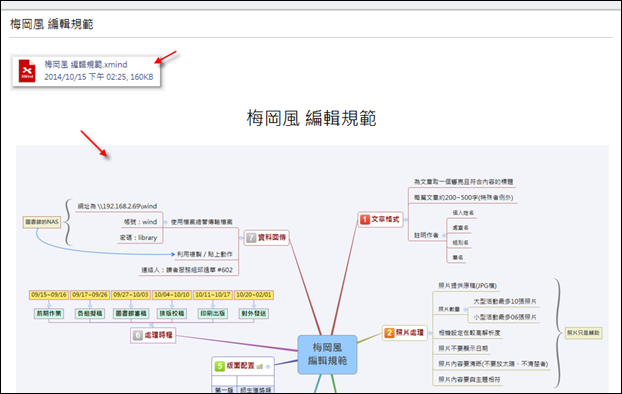Click the 組別名 subtopic
The height and width of the screenshot is (394, 622).
point(460,242)
